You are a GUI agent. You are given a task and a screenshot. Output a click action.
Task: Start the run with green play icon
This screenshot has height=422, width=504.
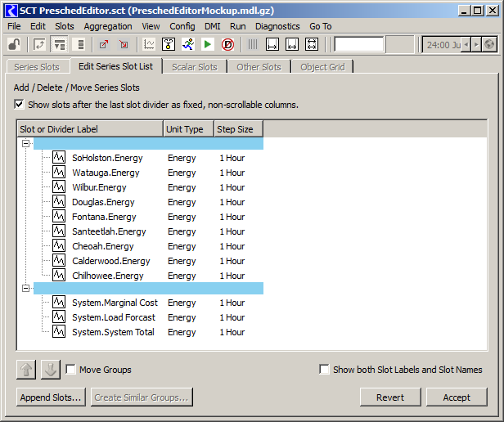click(x=208, y=44)
